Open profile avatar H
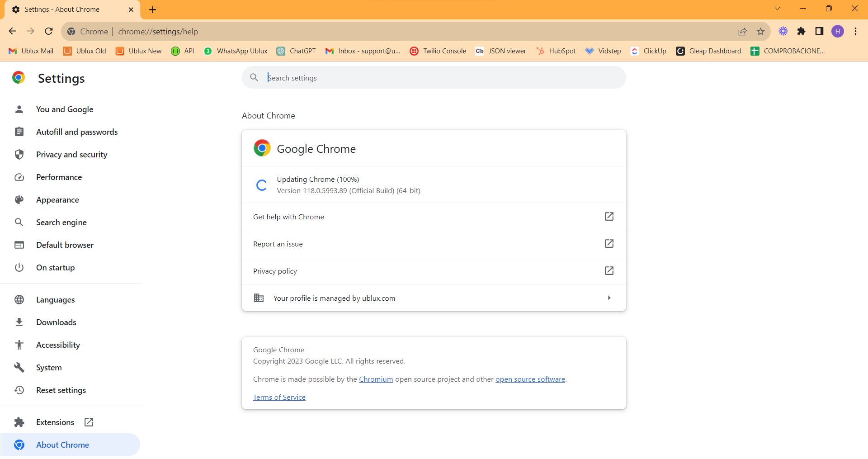Screen dimensions: 868x459 [x=838, y=31]
